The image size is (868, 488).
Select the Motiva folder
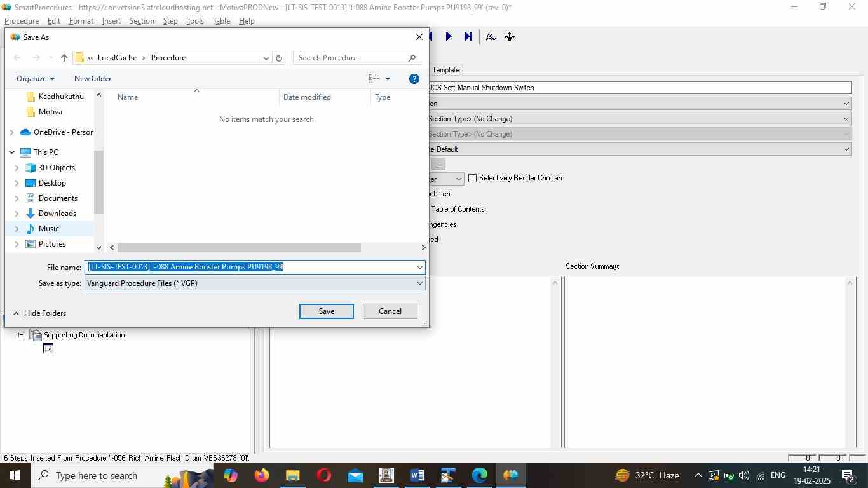(x=50, y=112)
